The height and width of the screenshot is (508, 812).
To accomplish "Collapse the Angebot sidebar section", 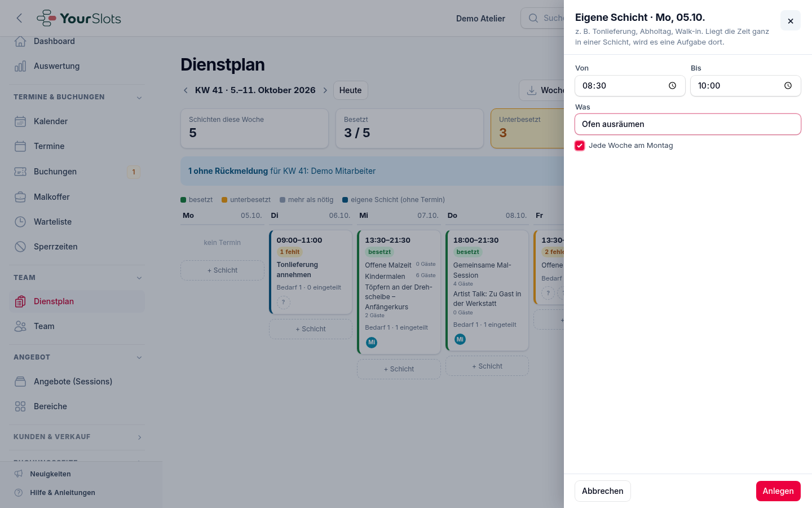I will [x=139, y=357].
